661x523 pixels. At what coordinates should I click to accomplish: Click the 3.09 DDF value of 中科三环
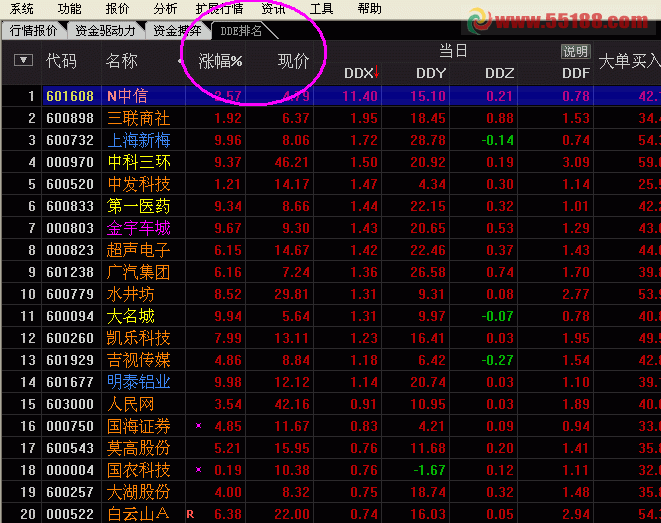[576, 162]
